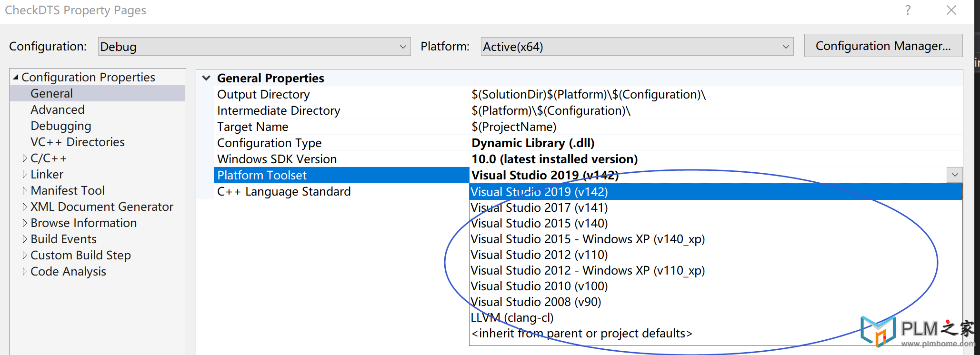Click the 10.0 (latest installed version) value
Image resolution: width=980 pixels, height=355 pixels.
[x=554, y=159]
